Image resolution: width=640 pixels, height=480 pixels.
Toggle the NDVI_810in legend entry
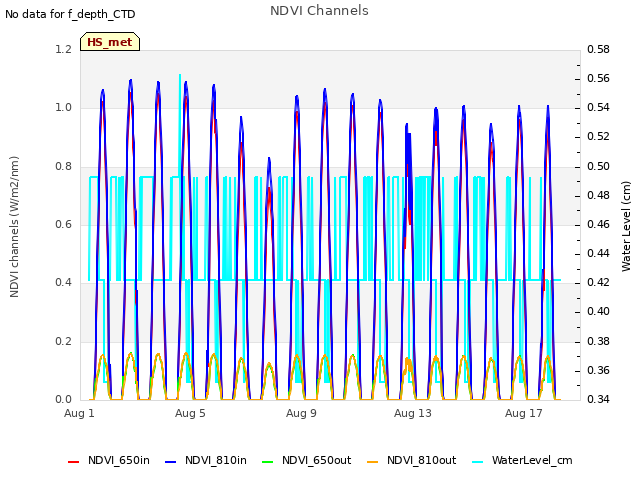(x=206, y=461)
